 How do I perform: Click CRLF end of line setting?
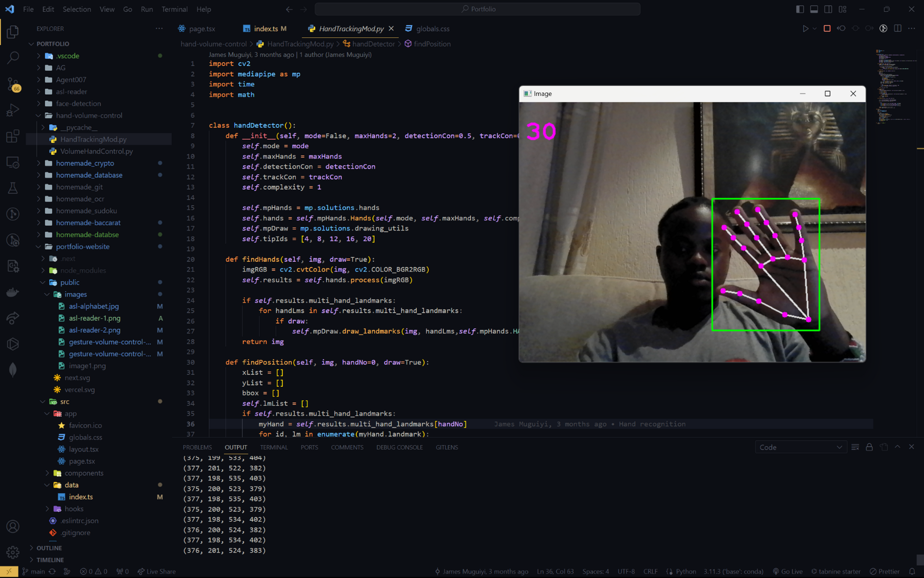650,571
